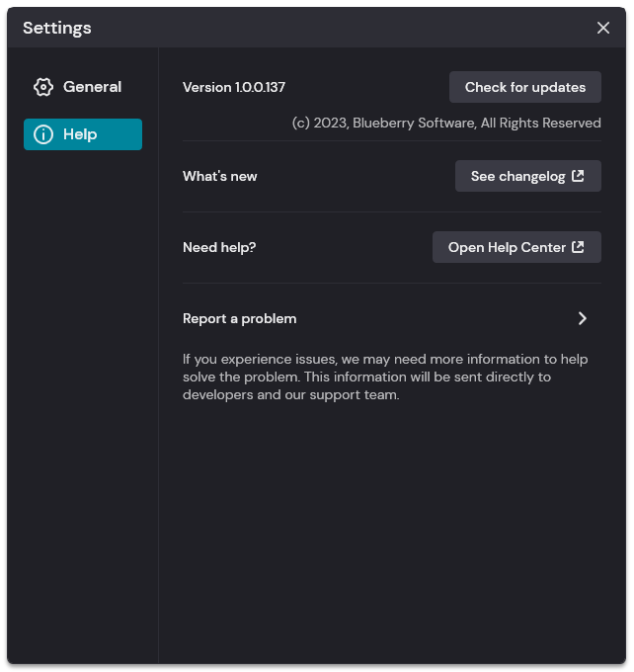Click the gear icon beside General
Image resolution: width=634 pixels, height=672 pixels.
click(43, 87)
